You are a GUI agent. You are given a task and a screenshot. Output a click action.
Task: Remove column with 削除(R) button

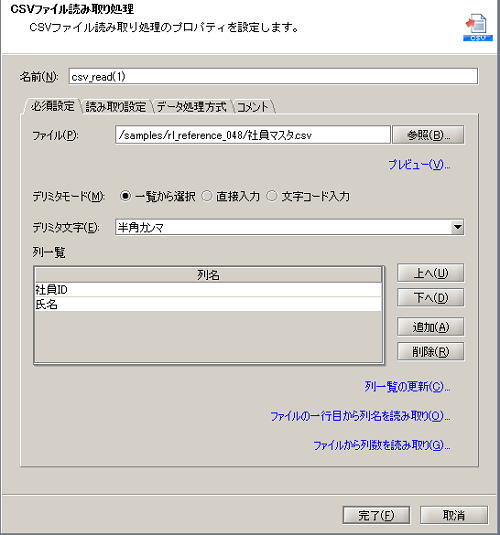click(430, 352)
